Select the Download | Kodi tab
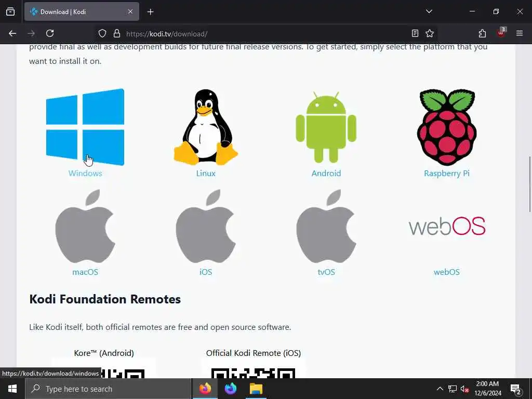Screen dimensions: 532x399 (82, 12)
